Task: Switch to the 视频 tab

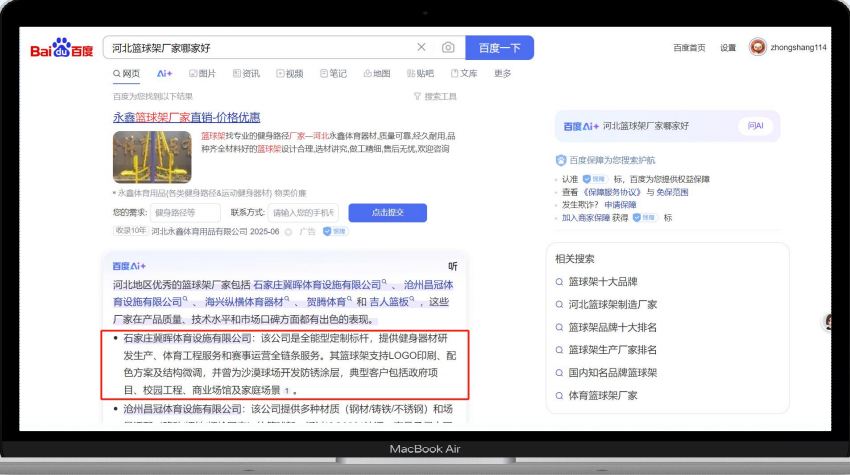Action: (288, 73)
